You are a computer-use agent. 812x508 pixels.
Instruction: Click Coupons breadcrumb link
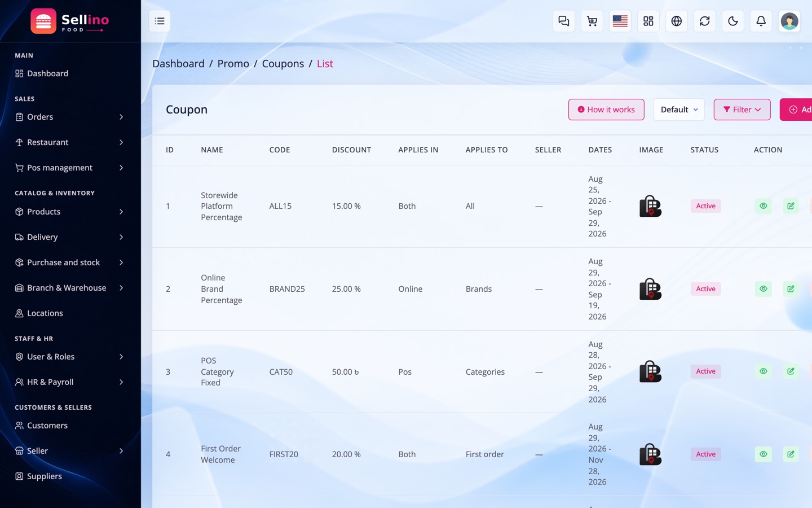pyautogui.click(x=283, y=64)
